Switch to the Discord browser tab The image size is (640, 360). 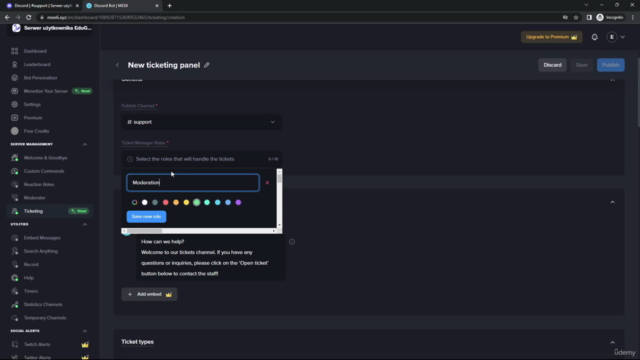pos(42,6)
